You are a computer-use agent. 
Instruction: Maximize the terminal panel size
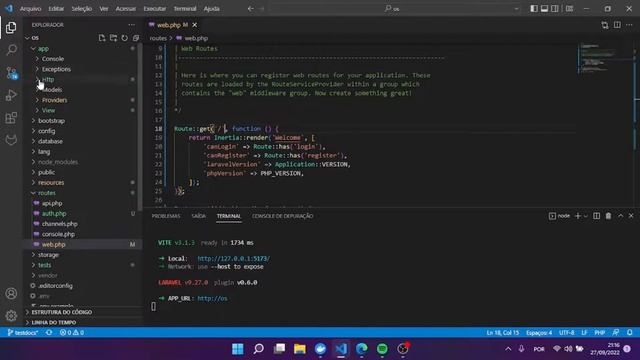pos(620,216)
